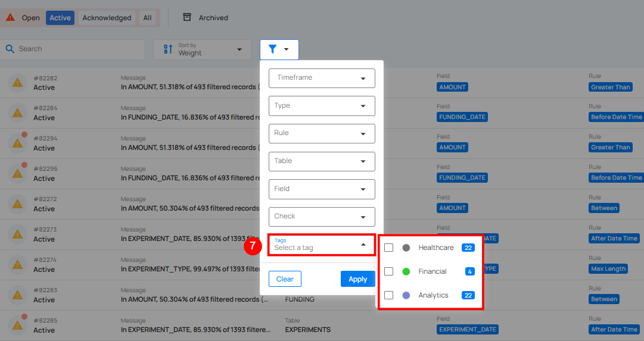Screen dimensions: 644x341
Task: Click the warning icon for anomaly #82273
Action: tap(17, 234)
